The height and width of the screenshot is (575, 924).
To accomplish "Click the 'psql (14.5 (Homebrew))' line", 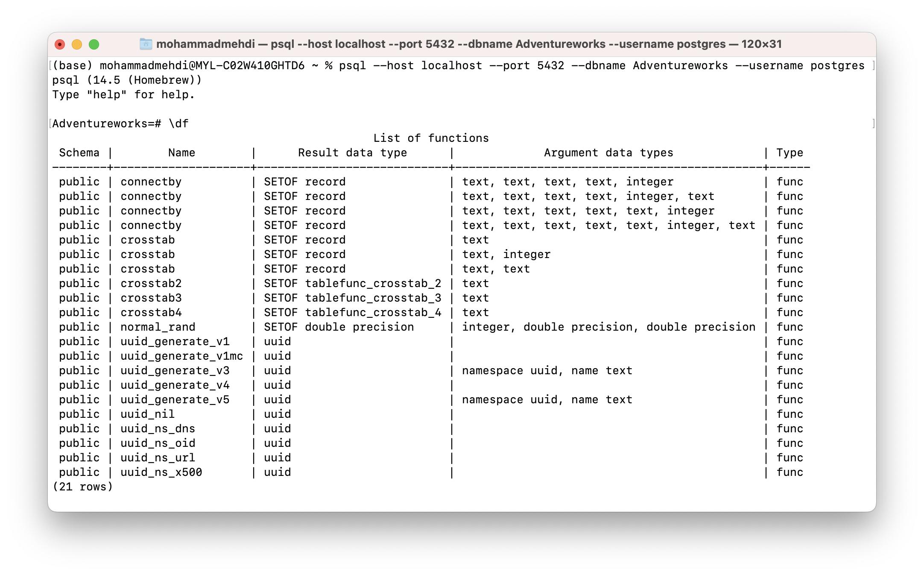I will [127, 80].
